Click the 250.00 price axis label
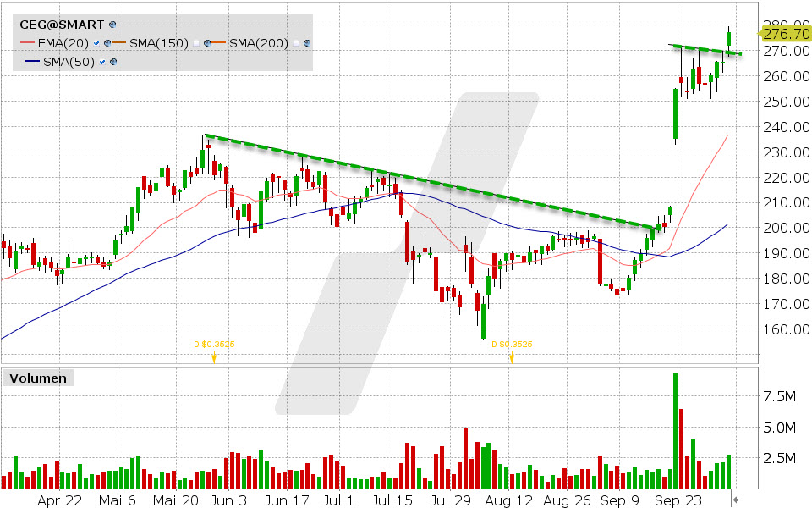812x508 pixels. click(787, 102)
